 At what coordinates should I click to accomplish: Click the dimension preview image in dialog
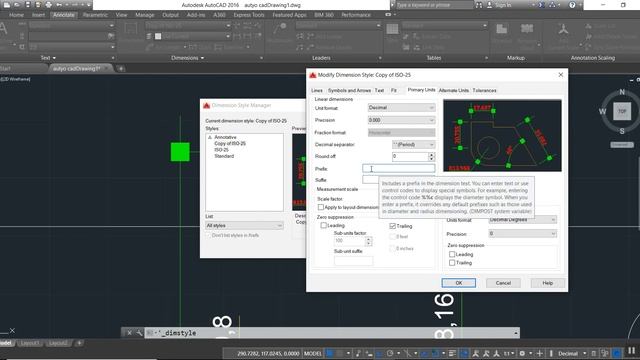(x=502, y=136)
